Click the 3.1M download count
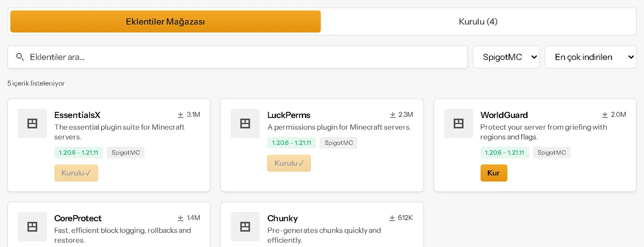Viewport: 644px width, 247px height. [193, 115]
